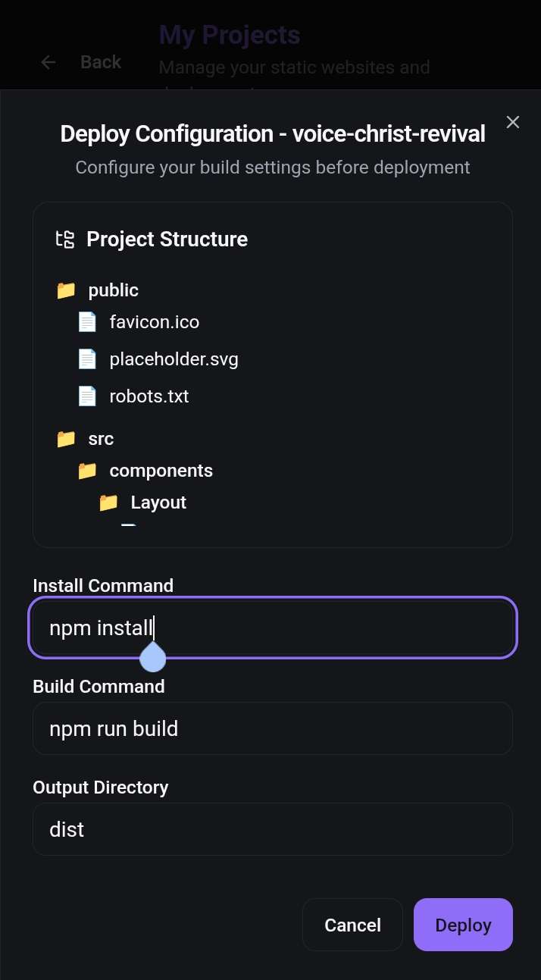
Task: Click the public folder icon
Action: [66, 290]
